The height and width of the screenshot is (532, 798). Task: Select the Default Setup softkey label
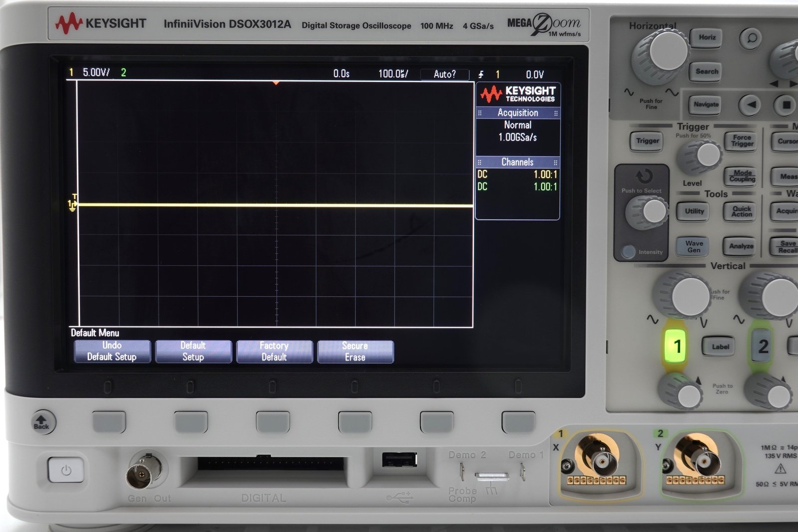coord(193,352)
